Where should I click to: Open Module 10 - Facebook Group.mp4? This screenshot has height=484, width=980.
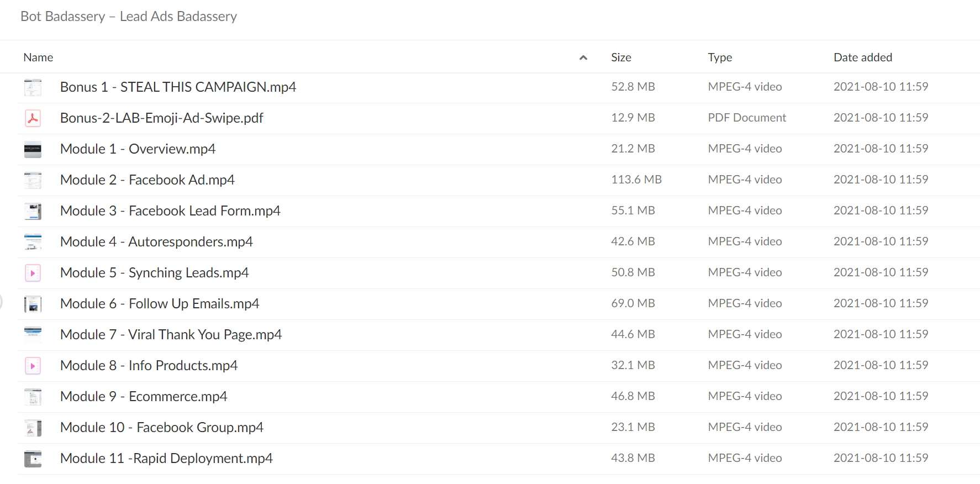[x=162, y=428]
